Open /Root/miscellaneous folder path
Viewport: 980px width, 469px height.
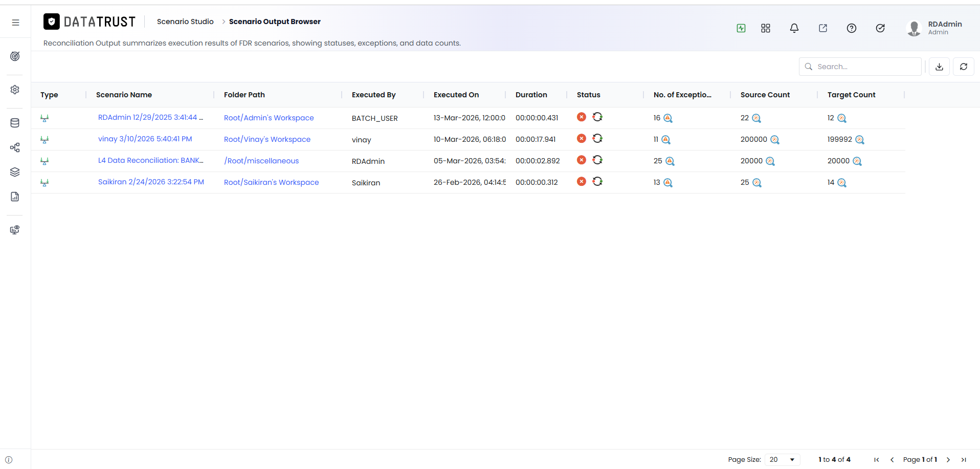261,161
